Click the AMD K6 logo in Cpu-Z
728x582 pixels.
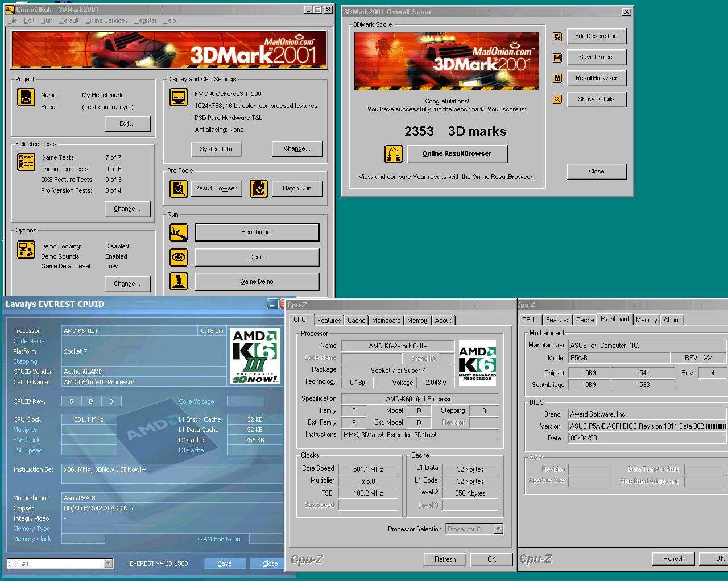coord(477,363)
